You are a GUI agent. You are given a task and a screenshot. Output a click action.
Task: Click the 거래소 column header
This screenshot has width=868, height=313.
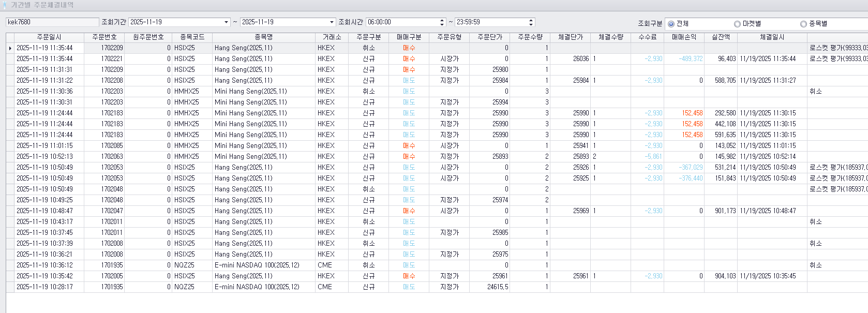(x=332, y=37)
